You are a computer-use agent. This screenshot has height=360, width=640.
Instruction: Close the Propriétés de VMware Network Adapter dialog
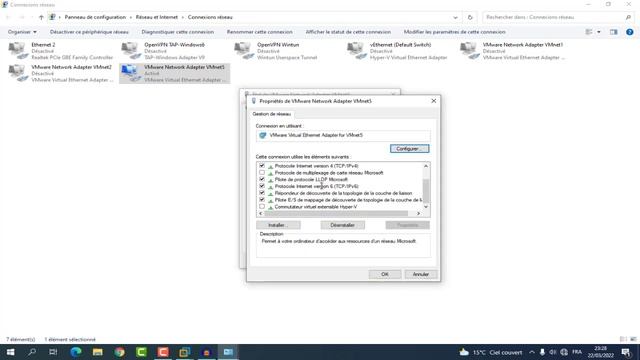click(x=433, y=101)
